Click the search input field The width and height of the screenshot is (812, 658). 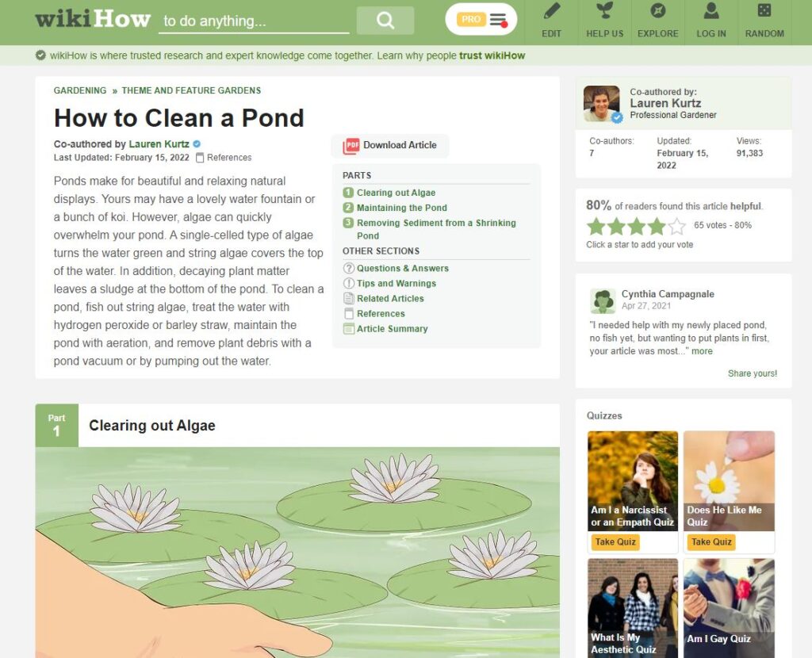[254, 21]
